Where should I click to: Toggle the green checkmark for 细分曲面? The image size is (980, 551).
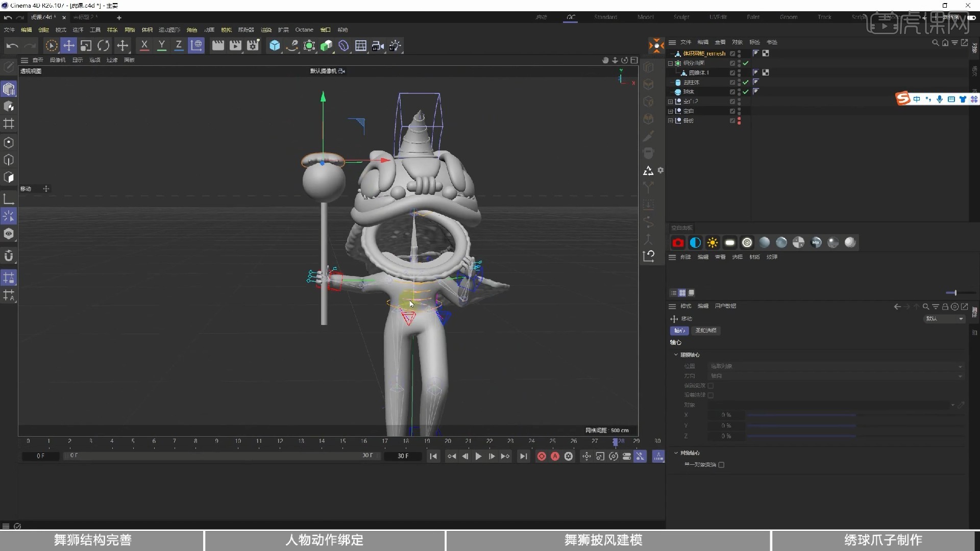746,63
